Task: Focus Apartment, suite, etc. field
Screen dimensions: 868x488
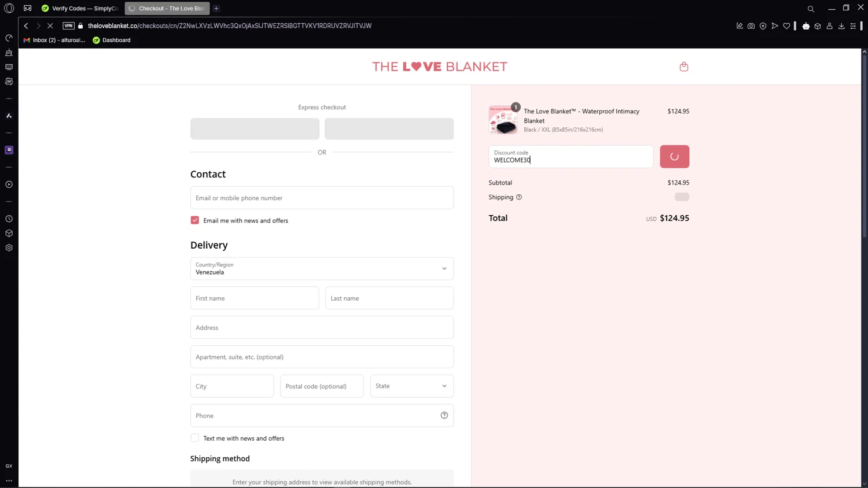Action: pos(322,357)
